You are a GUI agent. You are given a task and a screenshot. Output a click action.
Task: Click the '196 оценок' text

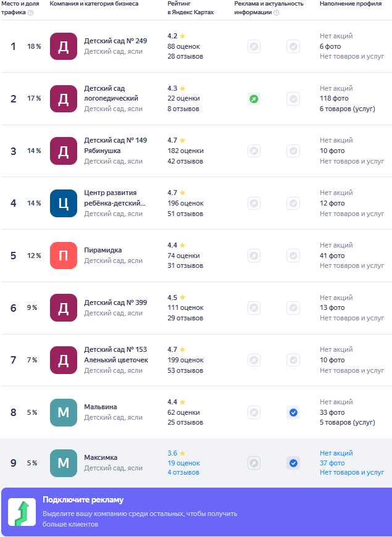point(185,204)
